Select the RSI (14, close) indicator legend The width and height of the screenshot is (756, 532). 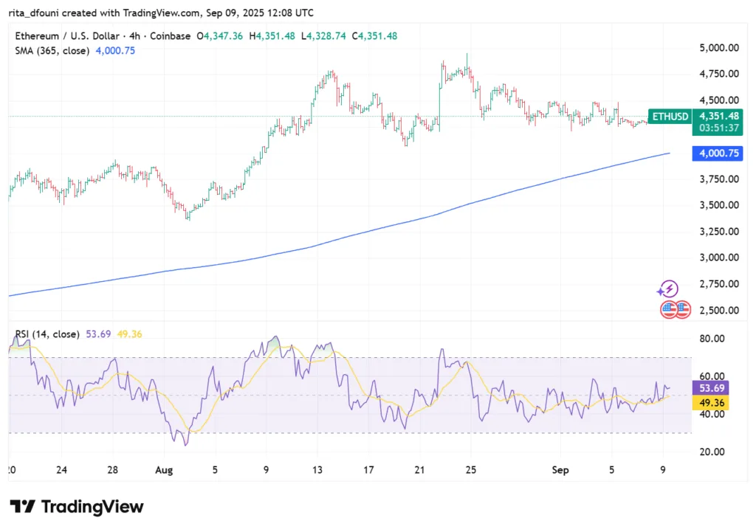[47, 334]
